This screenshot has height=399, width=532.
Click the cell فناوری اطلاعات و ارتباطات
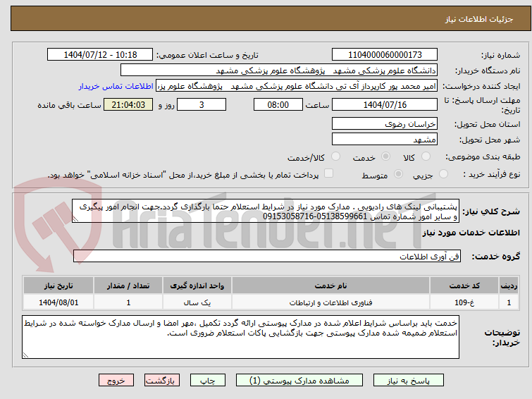[330, 302]
